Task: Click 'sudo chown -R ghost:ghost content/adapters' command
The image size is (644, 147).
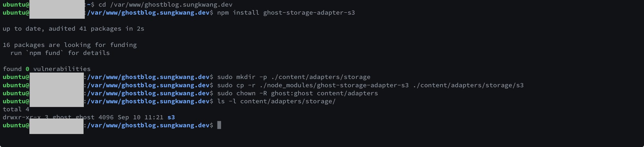Action: (x=298, y=93)
